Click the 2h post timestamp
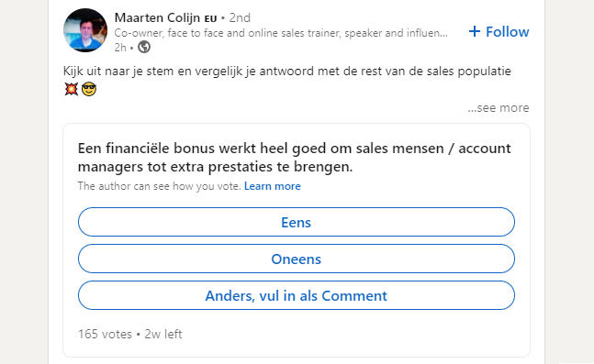 pos(120,48)
